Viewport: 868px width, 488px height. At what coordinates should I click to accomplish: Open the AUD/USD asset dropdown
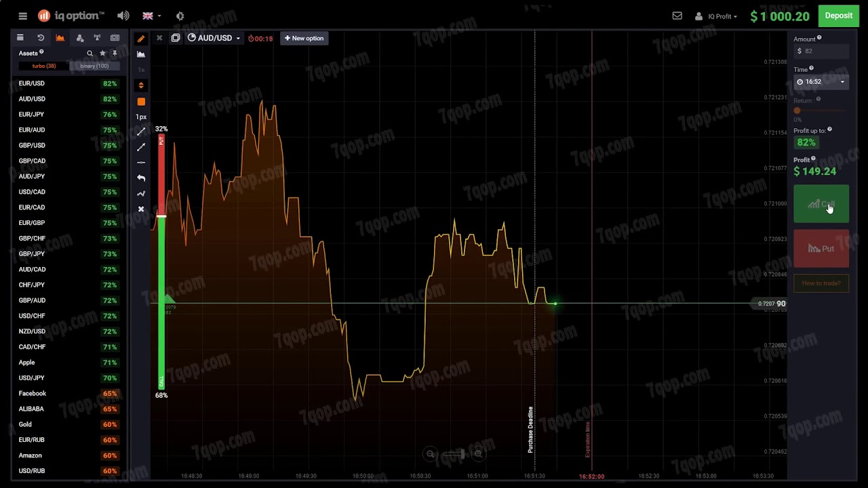[214, 38]
